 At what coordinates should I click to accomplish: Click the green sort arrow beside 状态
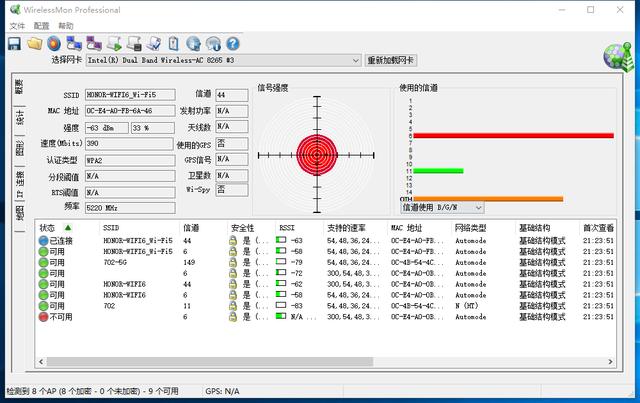(x=68, y=227)
